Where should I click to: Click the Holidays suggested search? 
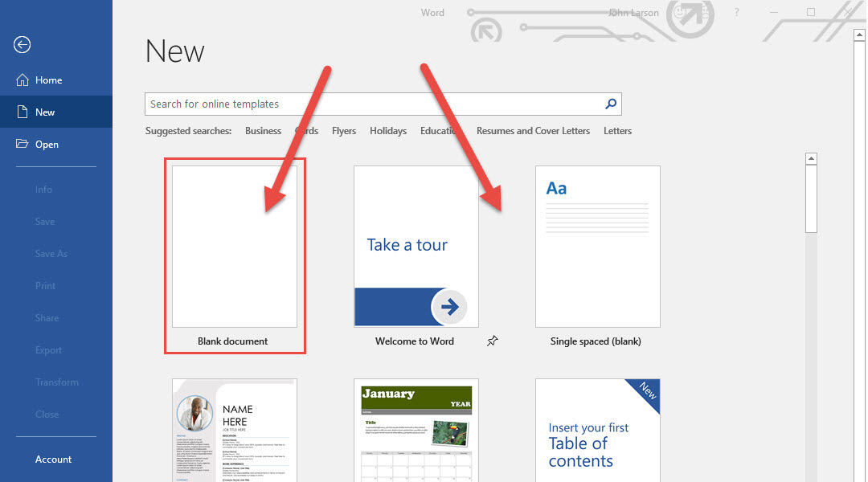[388, 131]
